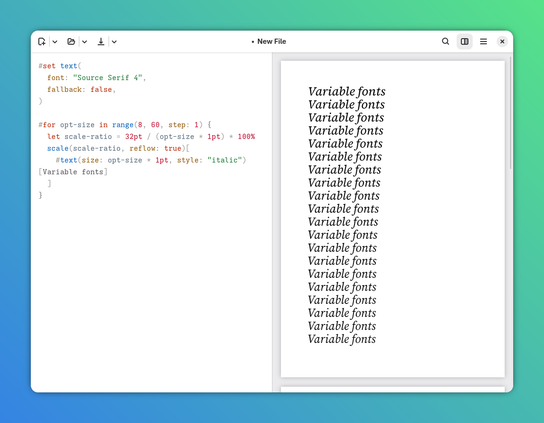Click the New File title label

pyautogui.click(x=272, y=42)
